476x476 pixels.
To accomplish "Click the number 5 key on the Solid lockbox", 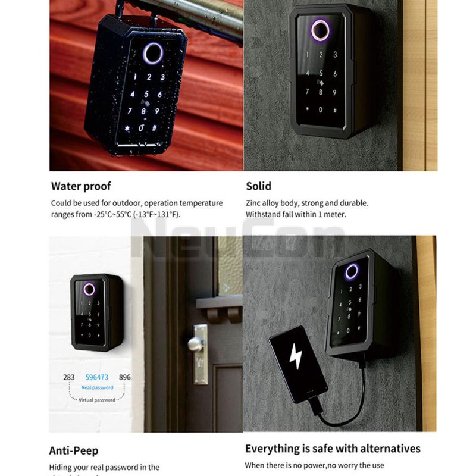I will coord(321,73).
